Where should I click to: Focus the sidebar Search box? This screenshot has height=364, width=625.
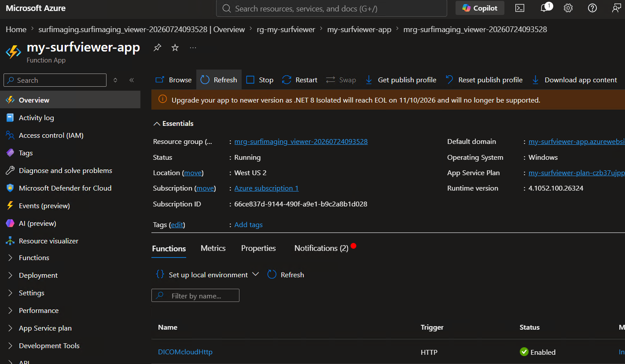(x=55, y=80)
